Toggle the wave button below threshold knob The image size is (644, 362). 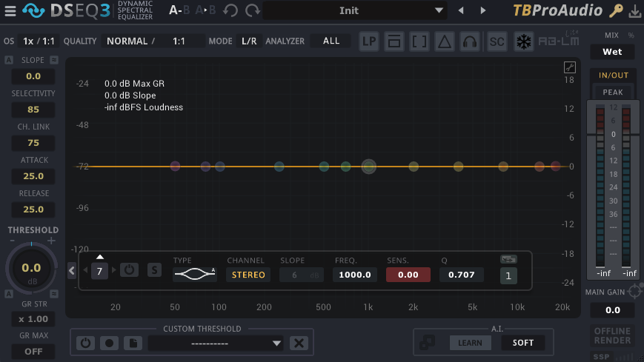(x=54, y=294)
